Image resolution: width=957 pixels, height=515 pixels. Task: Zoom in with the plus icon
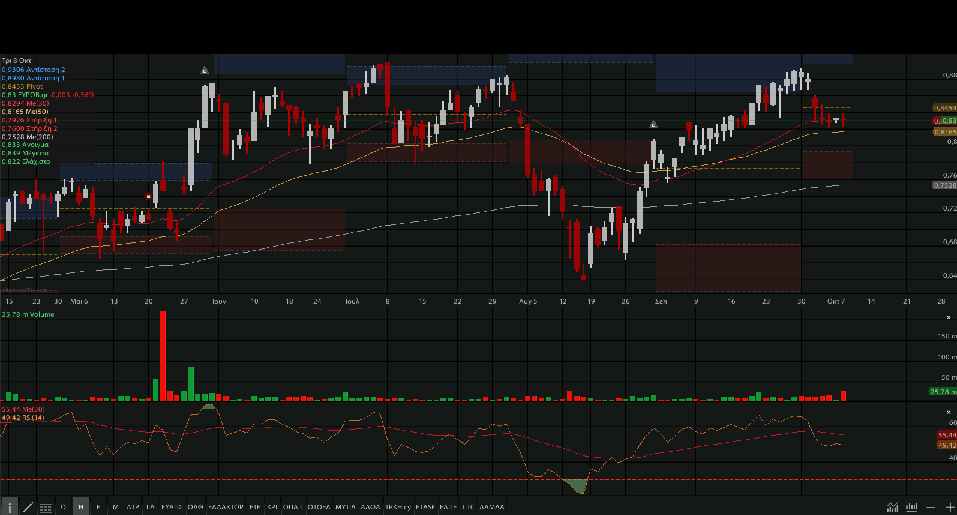pyautogui.click(x=950, y=508)
